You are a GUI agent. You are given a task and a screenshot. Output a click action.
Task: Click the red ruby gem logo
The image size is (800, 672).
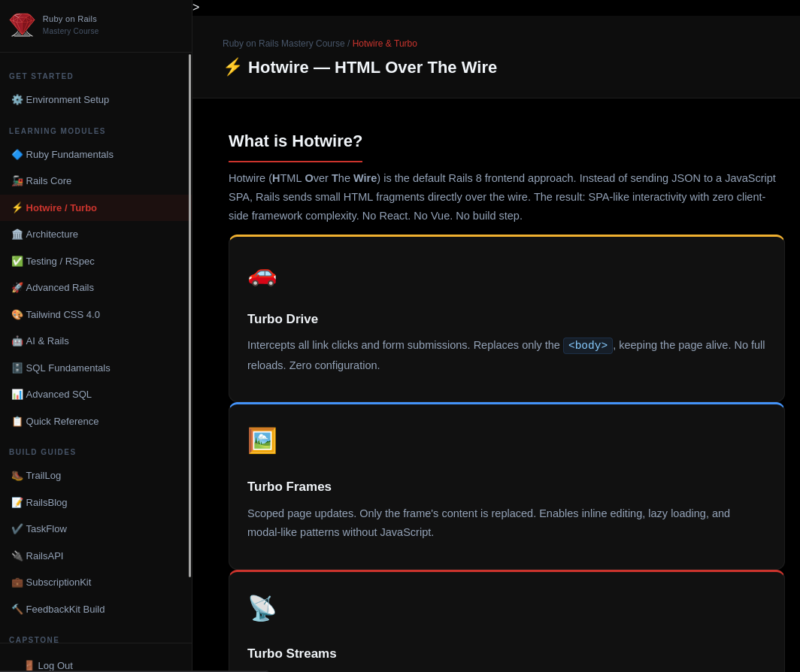[22, 25]
